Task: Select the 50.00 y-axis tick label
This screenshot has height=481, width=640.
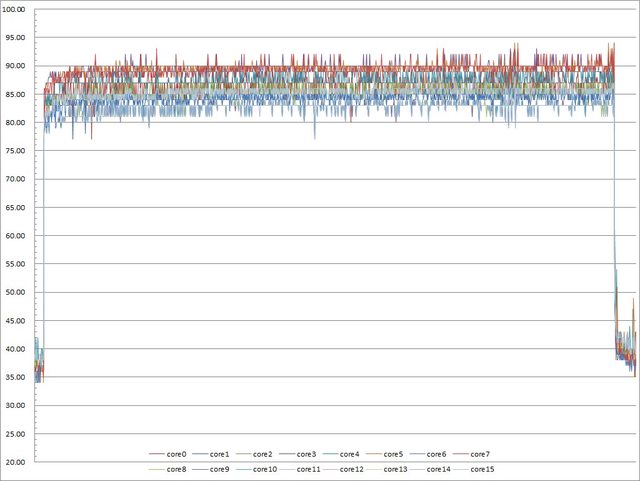Action: (x=19, y=292)
